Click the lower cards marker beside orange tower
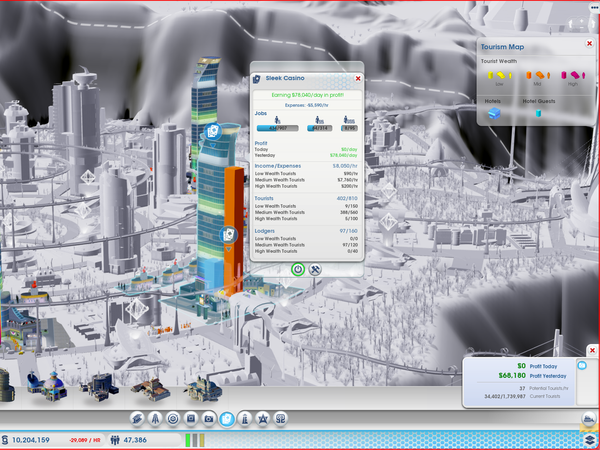600x450 pixels. pyautogui.click(x=228, y=235)
